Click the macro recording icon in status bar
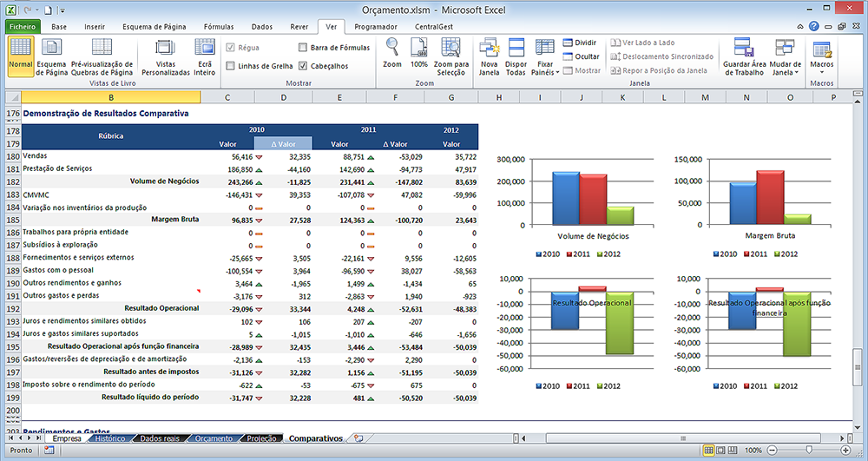This screenshot has height=461, width=868. [x=49, y=450]
